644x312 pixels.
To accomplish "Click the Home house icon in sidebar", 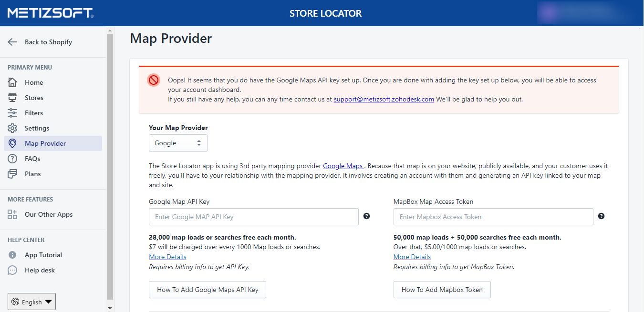I will click(x=12, y=82).
